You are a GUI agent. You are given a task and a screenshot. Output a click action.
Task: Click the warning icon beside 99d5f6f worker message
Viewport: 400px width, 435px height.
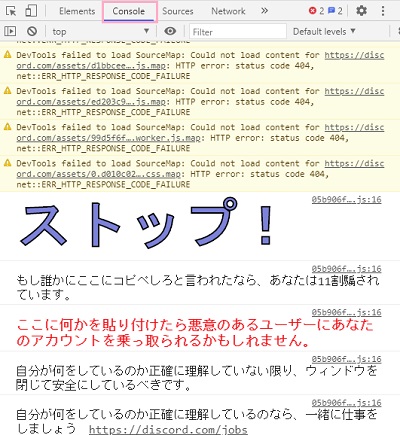7,127
